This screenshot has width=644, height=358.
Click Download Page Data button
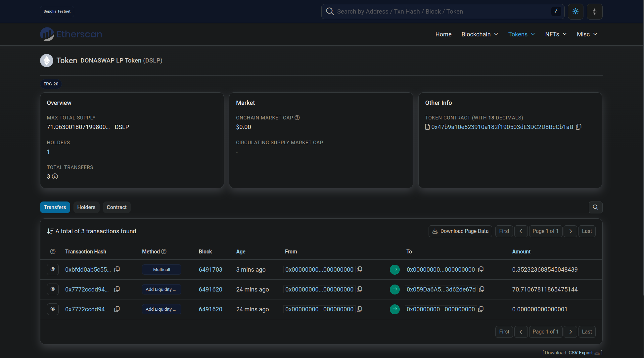point(460,231)
